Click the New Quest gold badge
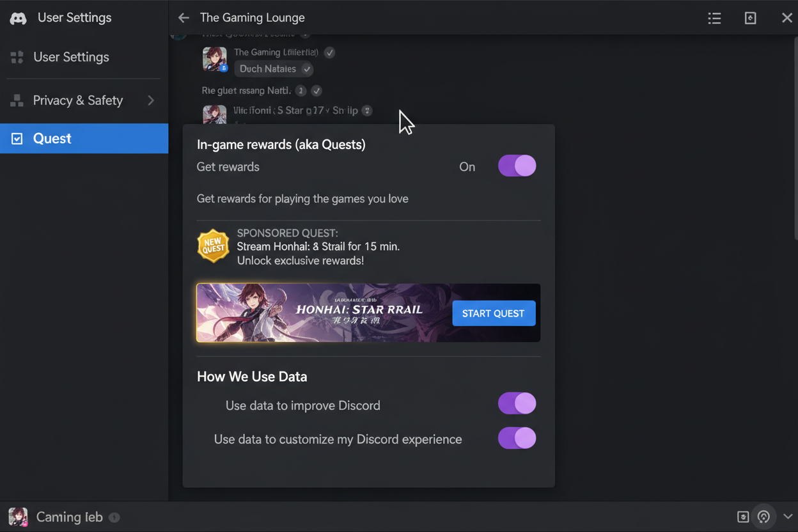This screenshot has height=532, width=798. [213, 246]
